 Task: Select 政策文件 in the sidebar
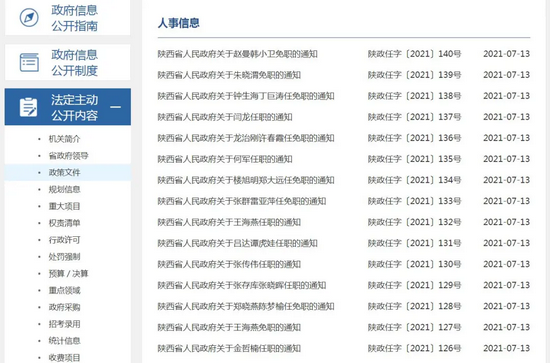click(64, 173)
